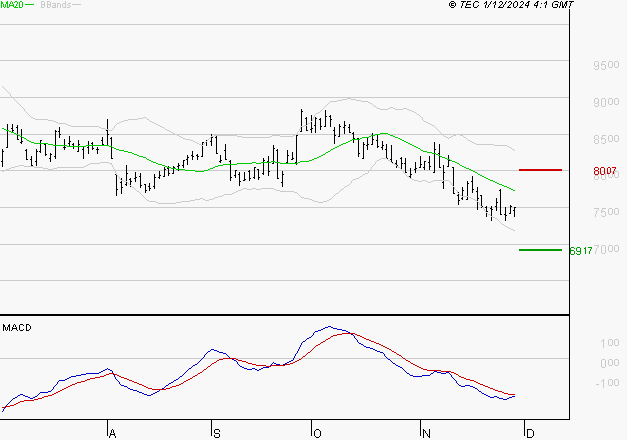
Task: Click the green support level line
Action: (x=540, y=250)
